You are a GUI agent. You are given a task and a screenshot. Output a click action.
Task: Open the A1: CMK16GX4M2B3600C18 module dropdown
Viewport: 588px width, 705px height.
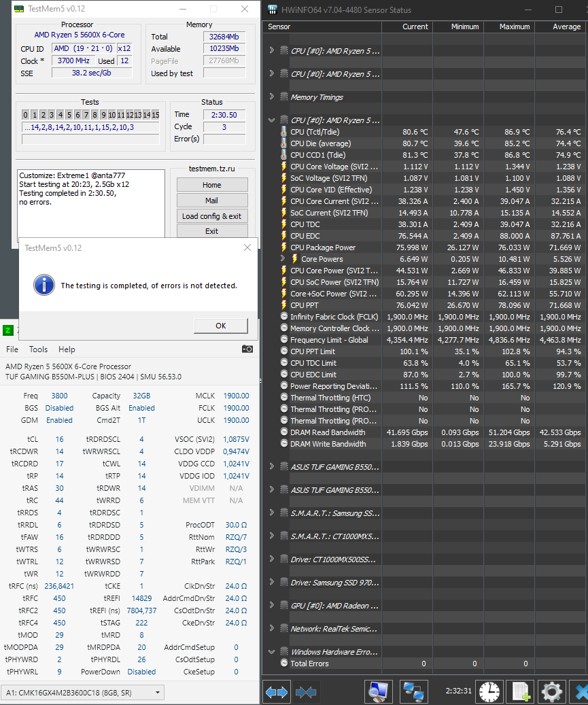(82, 692)
